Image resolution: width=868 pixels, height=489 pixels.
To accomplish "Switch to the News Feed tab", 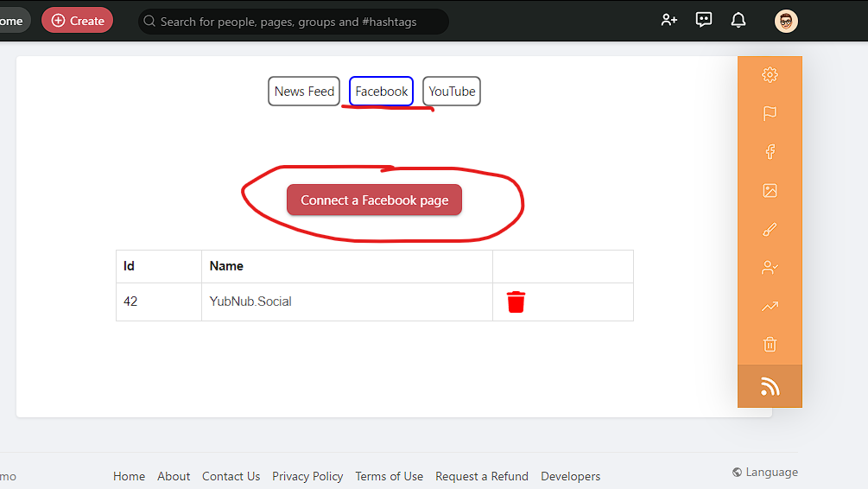I will (x=304, y=92).
